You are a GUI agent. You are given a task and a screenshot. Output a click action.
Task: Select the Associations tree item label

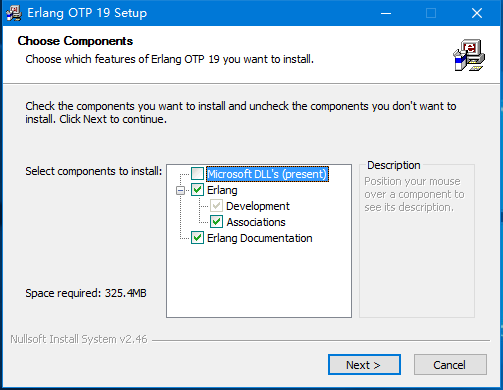pyautogui.click(x=256, y=222)
